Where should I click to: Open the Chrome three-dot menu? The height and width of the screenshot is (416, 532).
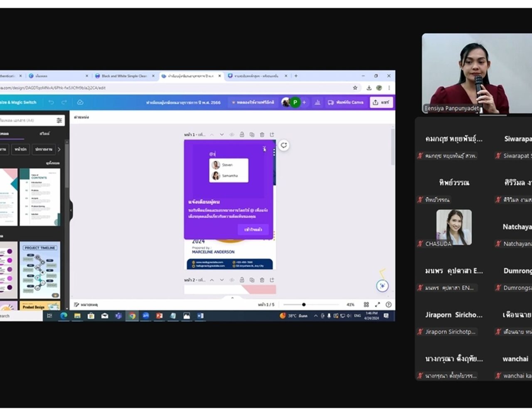pos(389,88)
